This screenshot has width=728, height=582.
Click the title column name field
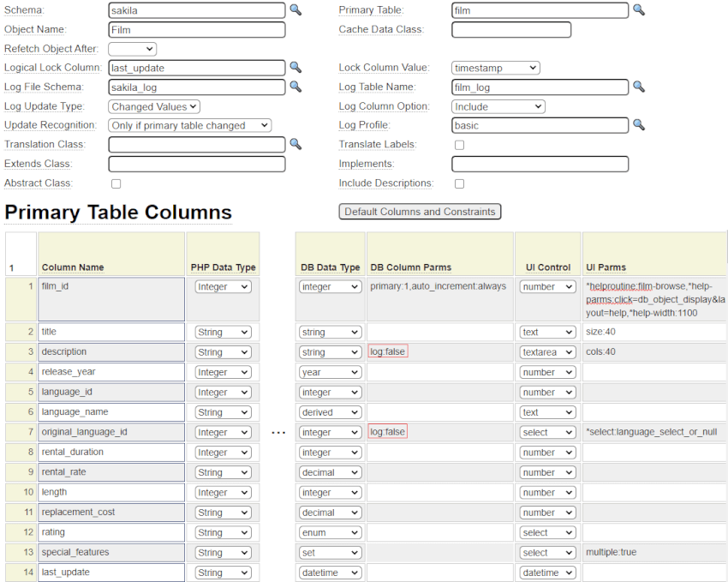click(111, 332)
